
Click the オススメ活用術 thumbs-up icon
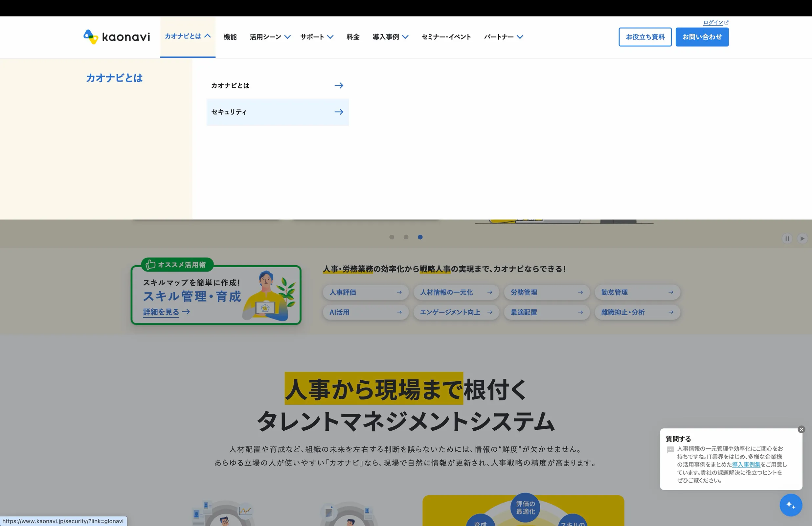pos(150,265)
